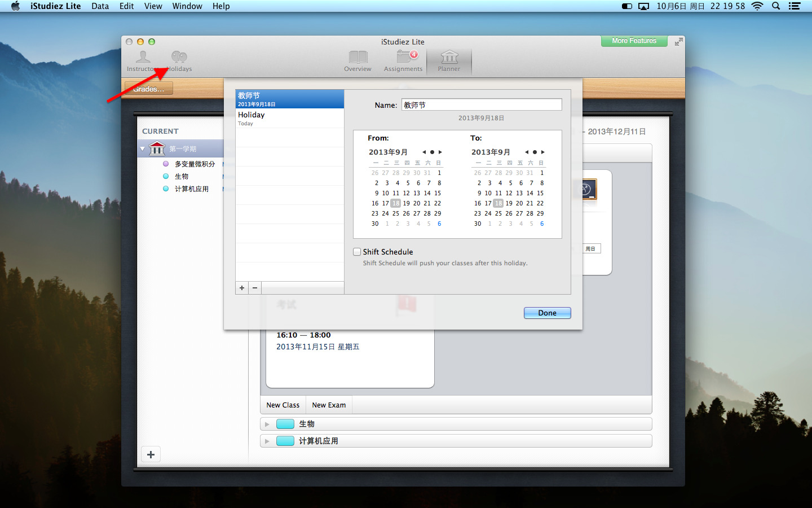Expand the 计算机应用 course row

(267, 441)
